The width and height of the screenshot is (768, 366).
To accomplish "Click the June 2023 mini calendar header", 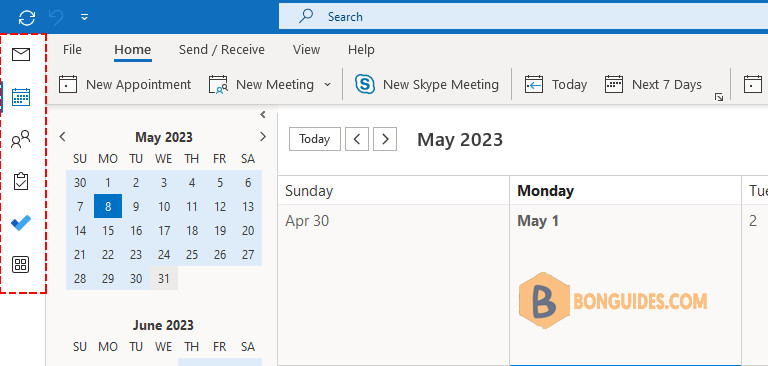I will [x=163, y=325].
